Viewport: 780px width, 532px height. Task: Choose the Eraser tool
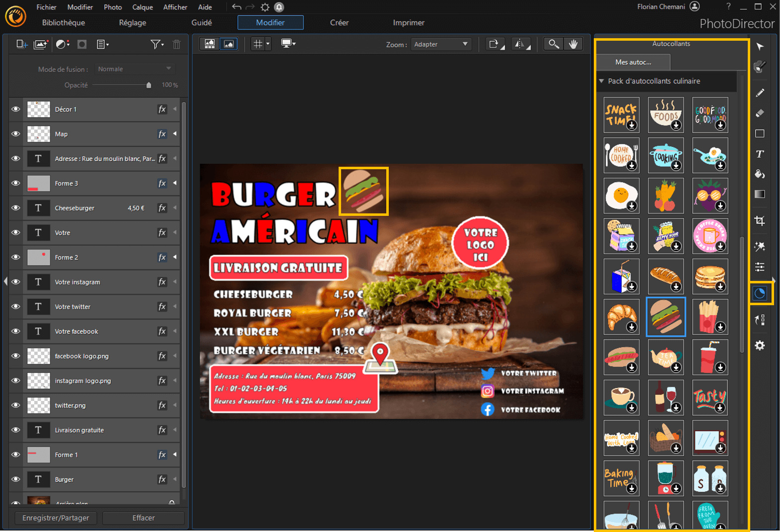(760, 113)
